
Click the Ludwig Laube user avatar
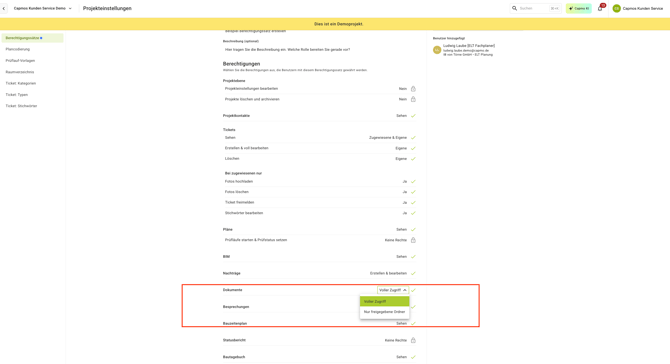point(437,50)
